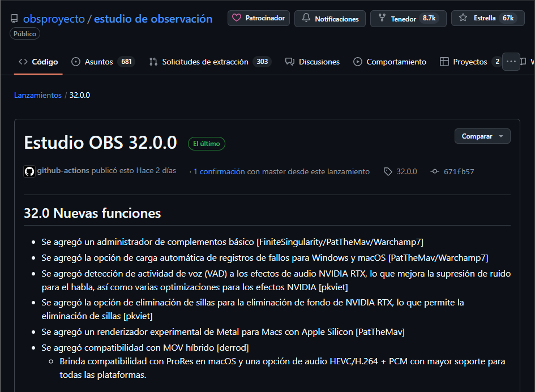Click the Patrocinador button
Image resolution: width=535 pixels, height=392 pixels.
[x=259, y=18]
